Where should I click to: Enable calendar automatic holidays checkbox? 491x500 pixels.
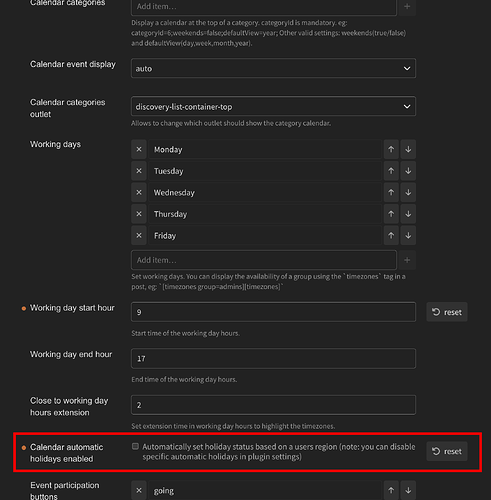coord(135,446)
